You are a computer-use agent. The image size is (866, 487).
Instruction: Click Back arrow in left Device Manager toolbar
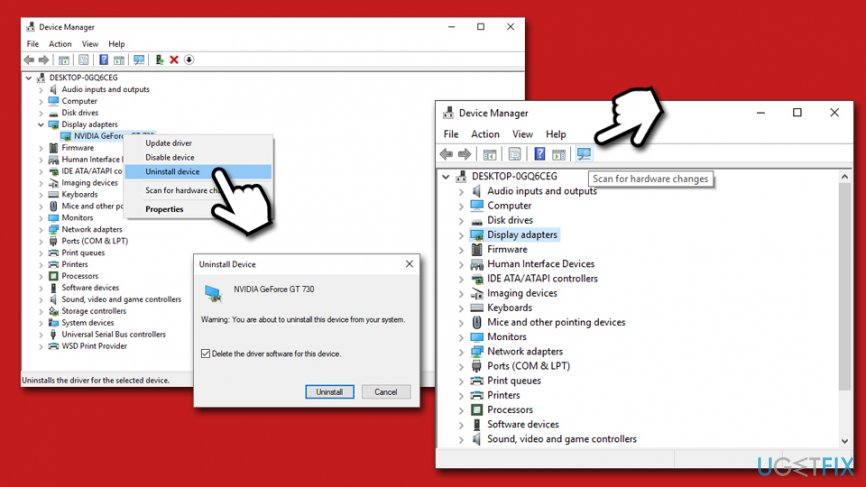pos(29,60)
